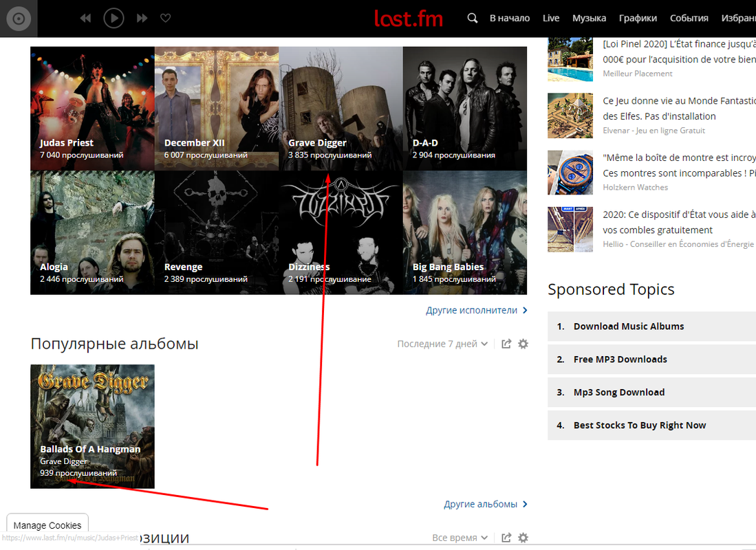Follow the Другие альбомы link
756x550 pixels.
click(486, 504)
